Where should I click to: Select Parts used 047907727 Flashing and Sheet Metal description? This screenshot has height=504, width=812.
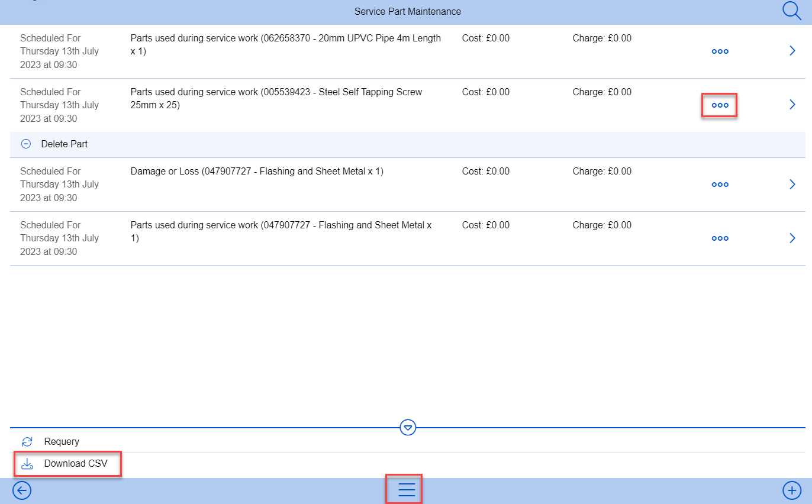(x=281, y=232)
